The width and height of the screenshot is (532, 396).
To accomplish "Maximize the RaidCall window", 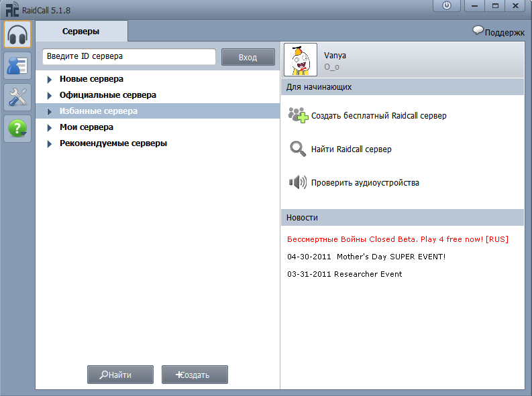I will [495, 6].
